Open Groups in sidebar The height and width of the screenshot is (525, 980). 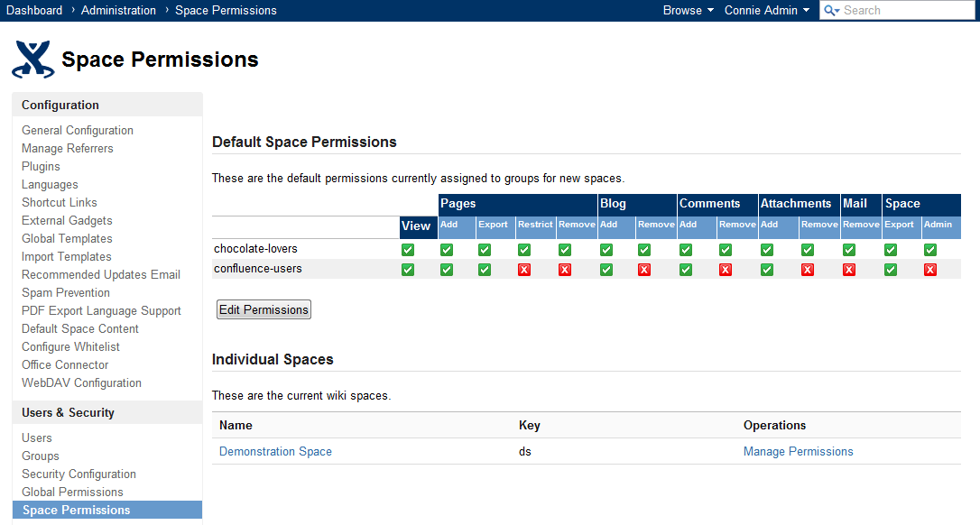41,456
